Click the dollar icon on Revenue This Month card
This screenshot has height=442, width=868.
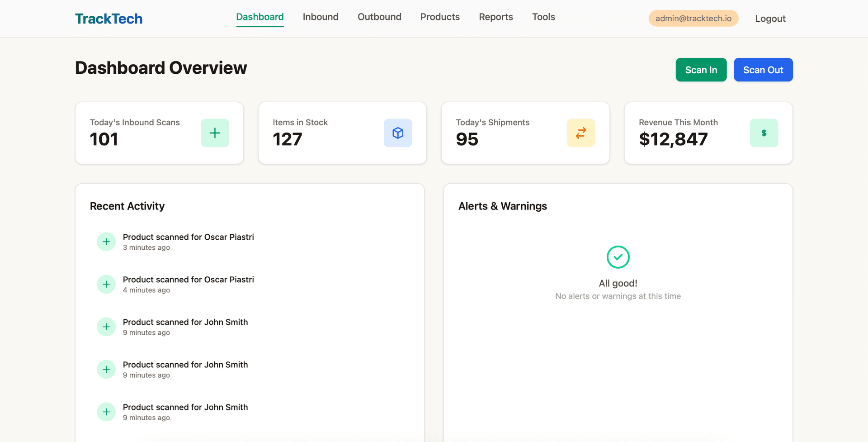point(764,133)
